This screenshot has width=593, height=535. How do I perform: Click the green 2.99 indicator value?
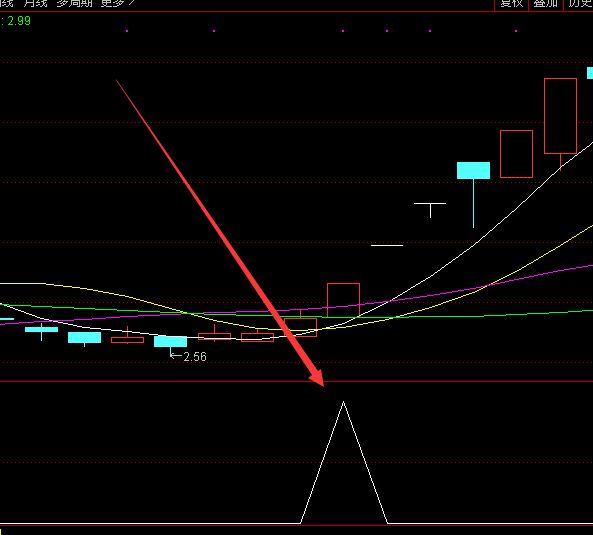(x=19, y=21)
